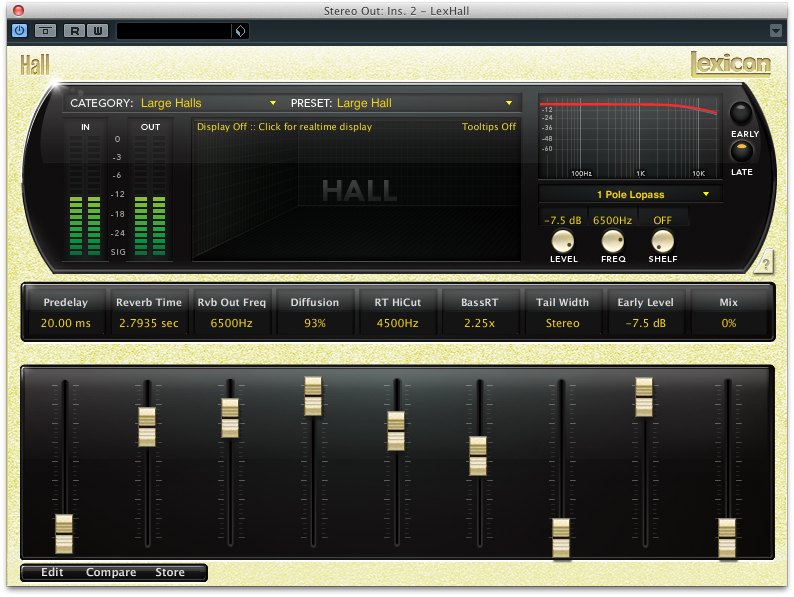Select the RT HiCut parameter cell

[398, 312]
